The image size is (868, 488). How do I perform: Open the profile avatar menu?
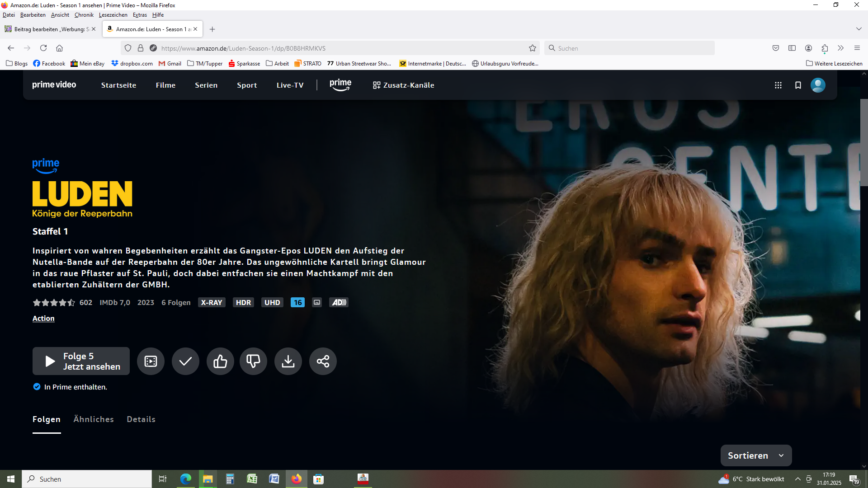818,85
